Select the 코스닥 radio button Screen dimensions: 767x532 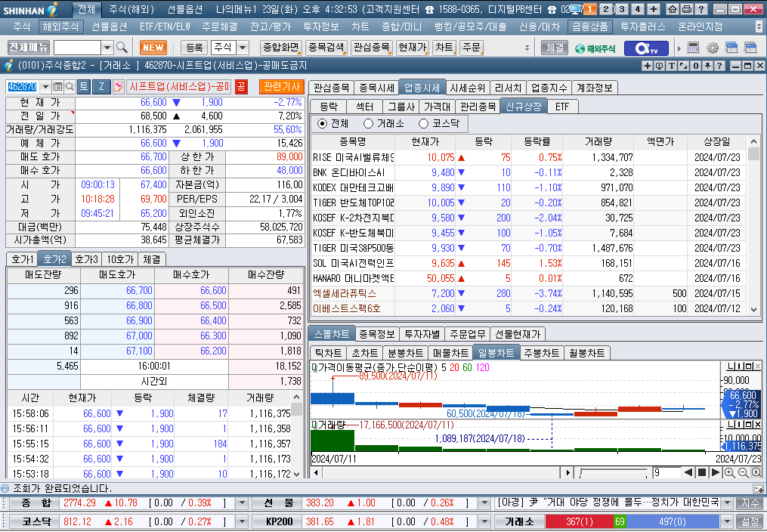pyautogui.click(x=424, y=124)
